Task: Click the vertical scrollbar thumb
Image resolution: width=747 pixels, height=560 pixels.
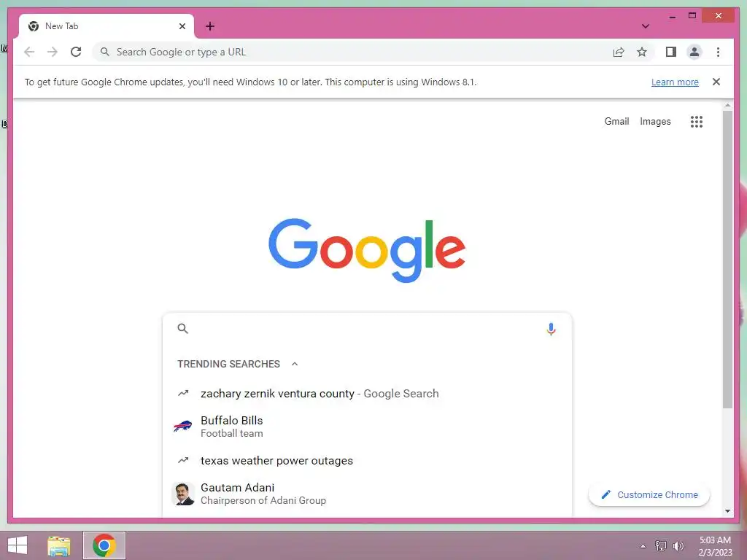Action: point(727,259)
